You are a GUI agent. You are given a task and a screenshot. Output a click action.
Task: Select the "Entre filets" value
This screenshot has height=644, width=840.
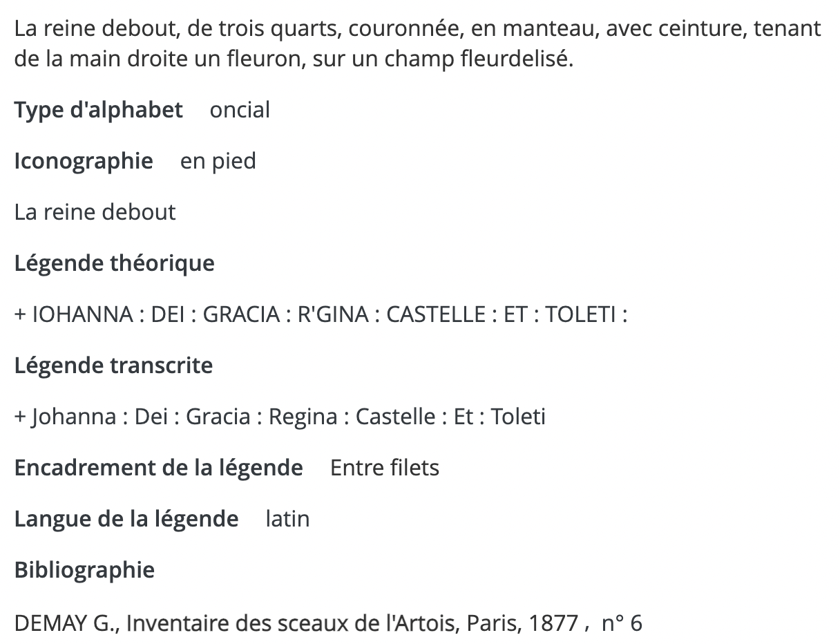point(385,468)
